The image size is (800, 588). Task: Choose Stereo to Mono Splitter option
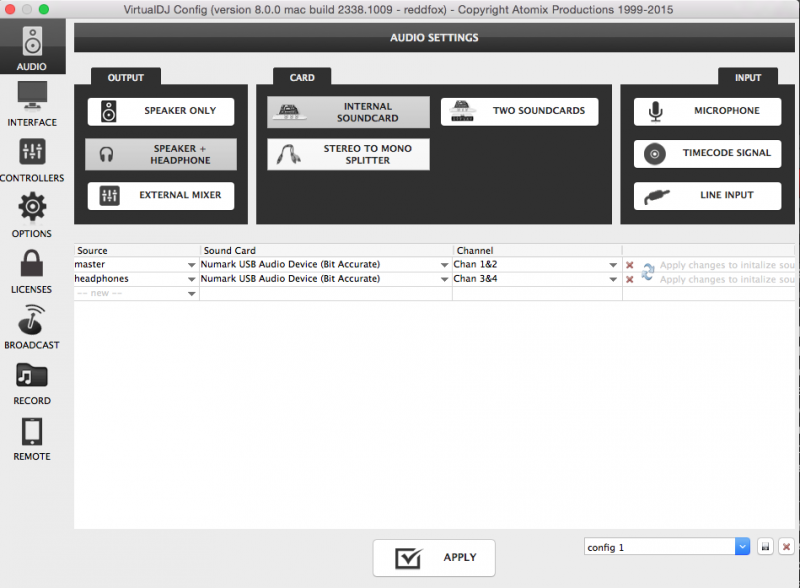pos(348,154)
